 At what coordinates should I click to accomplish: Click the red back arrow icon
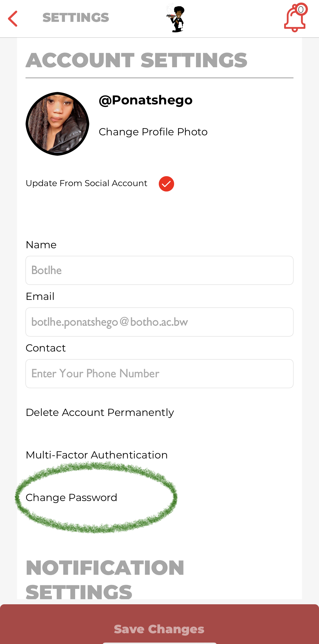pyautogui.click(x=12, y=18)
